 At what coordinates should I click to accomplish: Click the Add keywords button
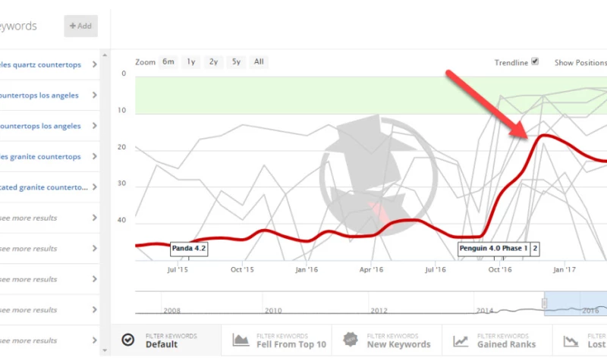pos(81,26)
